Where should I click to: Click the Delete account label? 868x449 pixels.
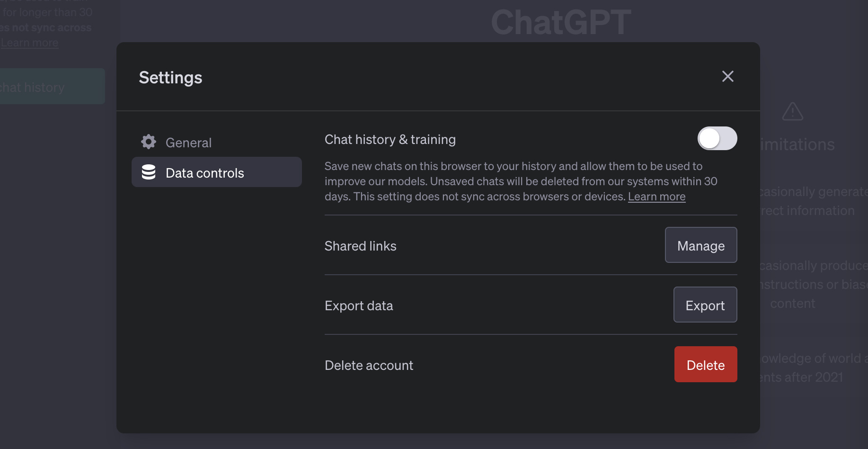click(x=369, y=365)
